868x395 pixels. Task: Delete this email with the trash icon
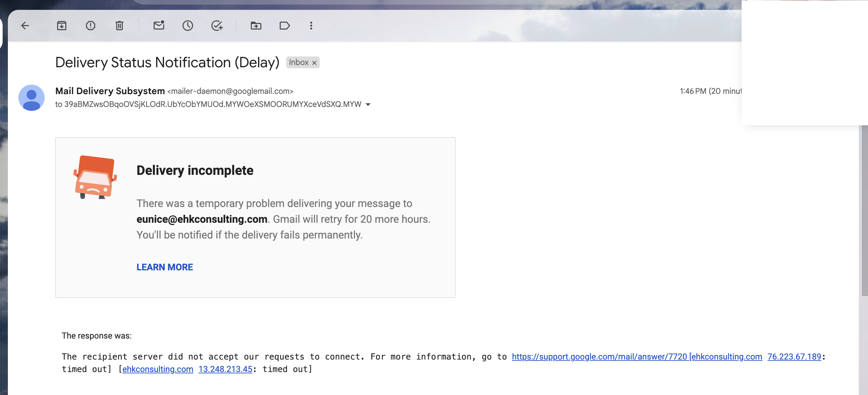[x=119, y=26]
